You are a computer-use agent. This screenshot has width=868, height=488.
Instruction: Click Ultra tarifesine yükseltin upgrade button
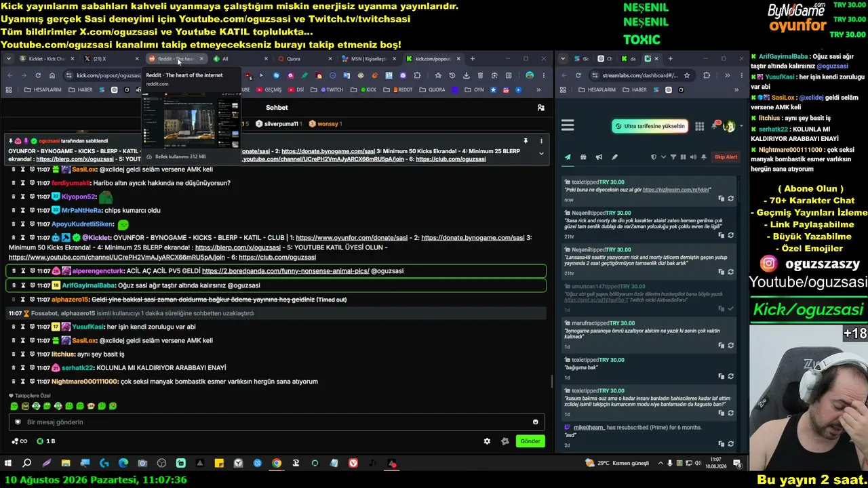tap(650, 126)
